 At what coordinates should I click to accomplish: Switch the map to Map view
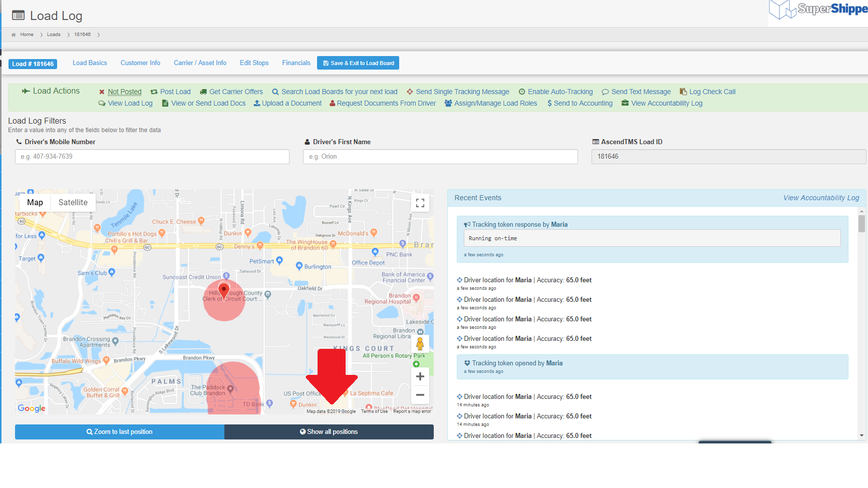(35, 202)
